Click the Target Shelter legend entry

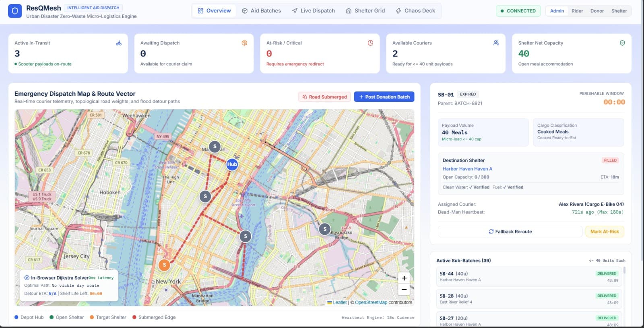click(108, 318)
